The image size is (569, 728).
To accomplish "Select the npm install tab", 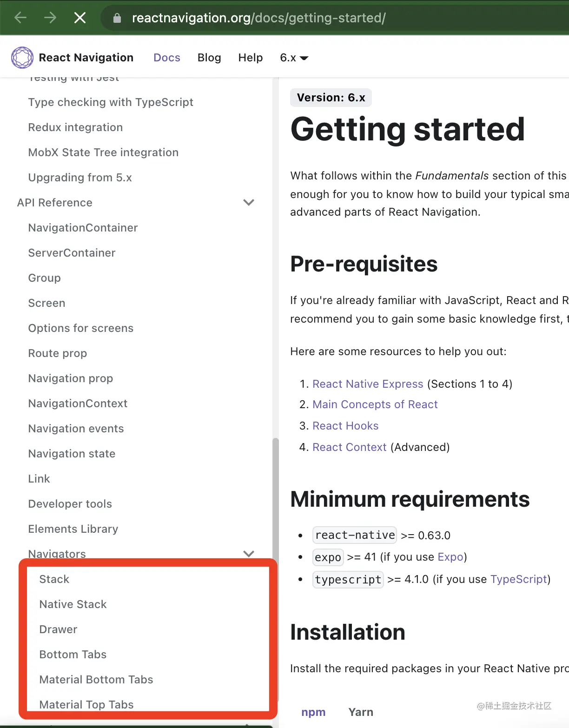I will point(313,712).
